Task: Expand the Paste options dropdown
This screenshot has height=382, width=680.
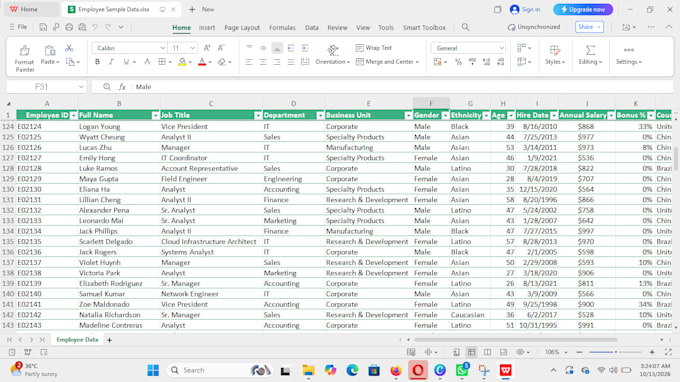Action: (x=58, y=62)
